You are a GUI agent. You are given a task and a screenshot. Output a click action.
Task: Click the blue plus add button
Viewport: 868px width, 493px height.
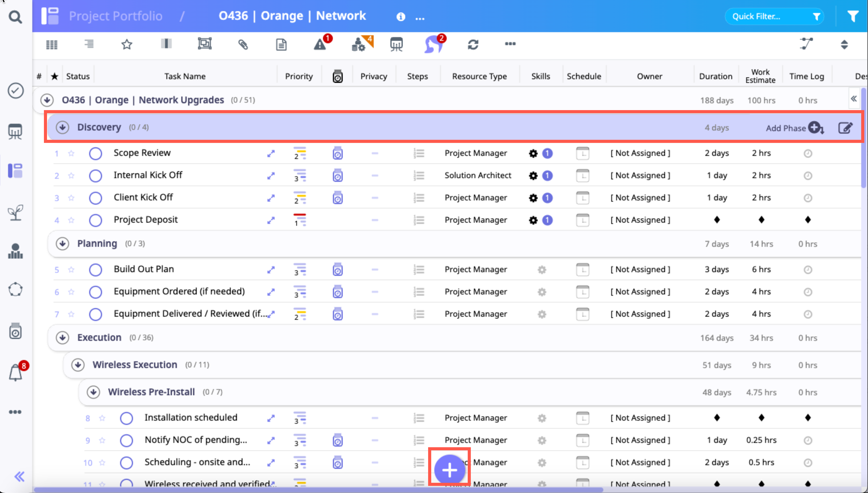click(449, 470)
